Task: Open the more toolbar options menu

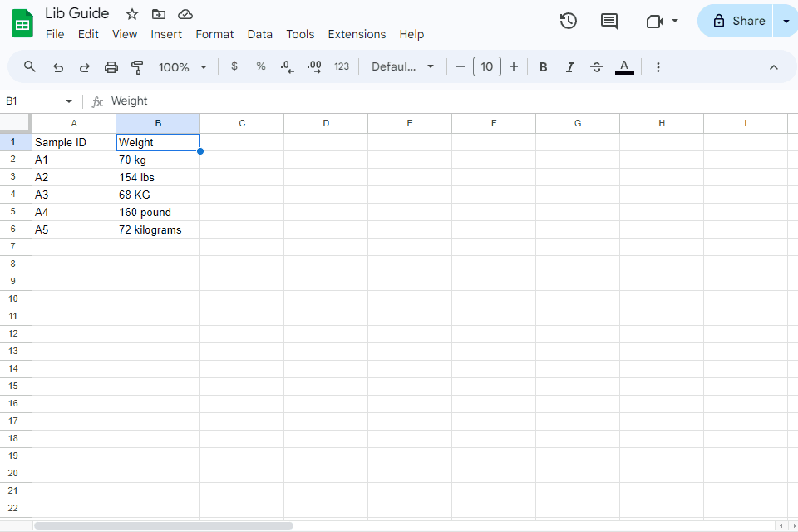Action: coord(658,67)
